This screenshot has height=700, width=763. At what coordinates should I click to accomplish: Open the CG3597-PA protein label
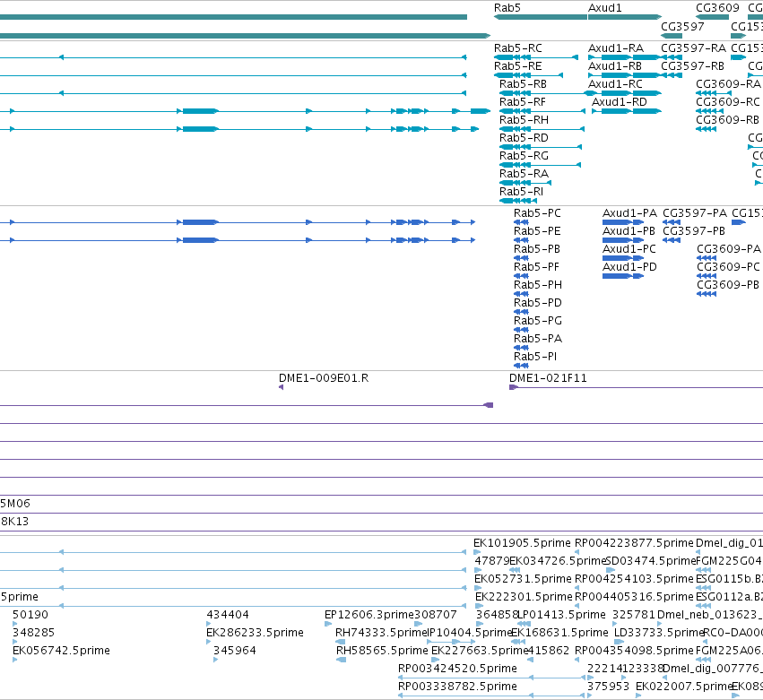[695, 213]
